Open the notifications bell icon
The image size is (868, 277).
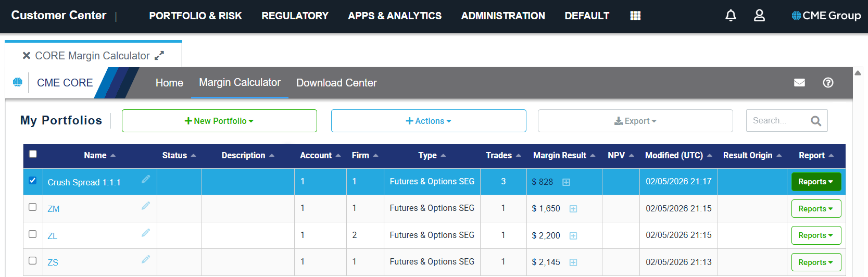(x=731, y=16)
